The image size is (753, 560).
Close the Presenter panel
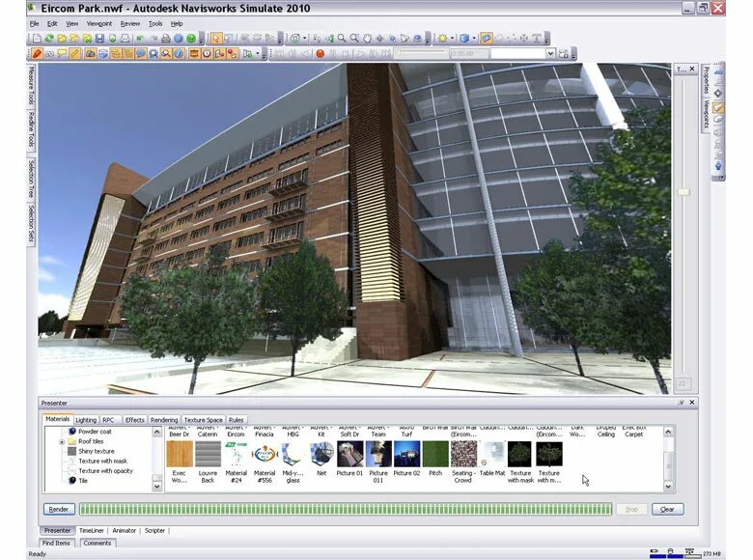click(x=692, y=403)
